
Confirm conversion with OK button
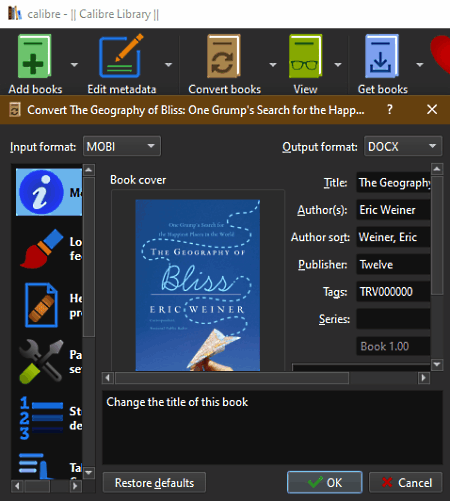point(325,482)
